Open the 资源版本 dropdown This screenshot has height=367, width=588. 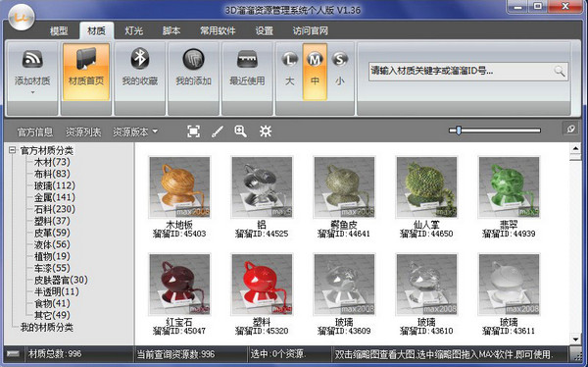135,131
